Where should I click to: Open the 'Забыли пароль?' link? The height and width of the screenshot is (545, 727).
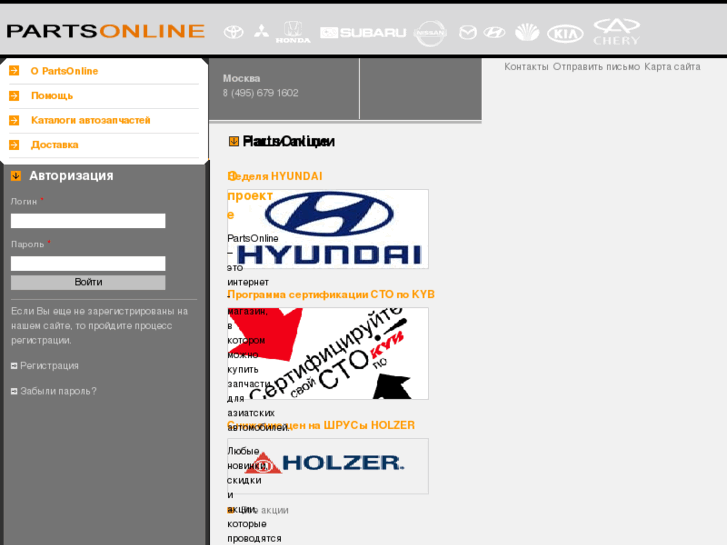click(58, 391)
